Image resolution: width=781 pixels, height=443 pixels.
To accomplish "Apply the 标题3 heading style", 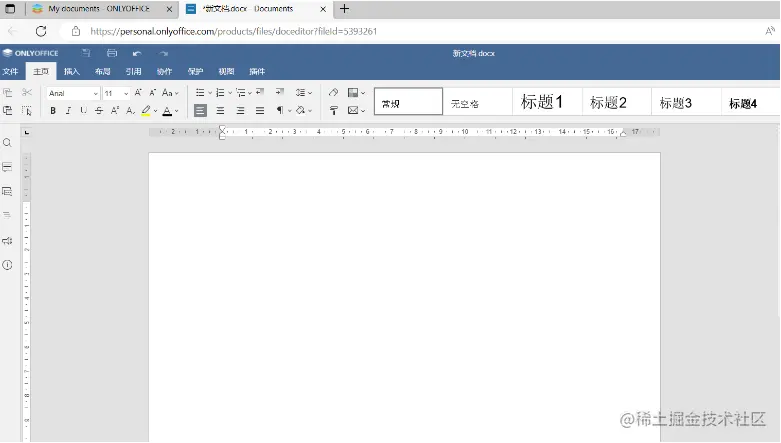I will click(x=686, y=102).
